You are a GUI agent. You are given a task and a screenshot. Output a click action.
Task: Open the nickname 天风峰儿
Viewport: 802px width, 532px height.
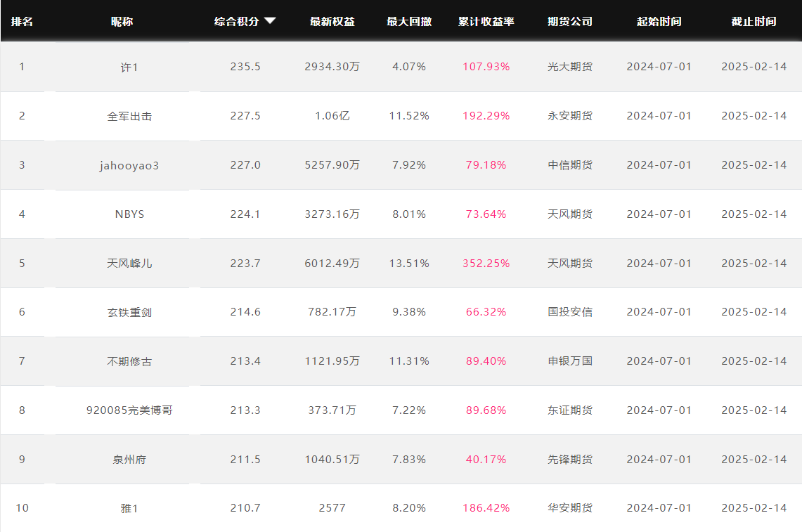tap(129, 264)
